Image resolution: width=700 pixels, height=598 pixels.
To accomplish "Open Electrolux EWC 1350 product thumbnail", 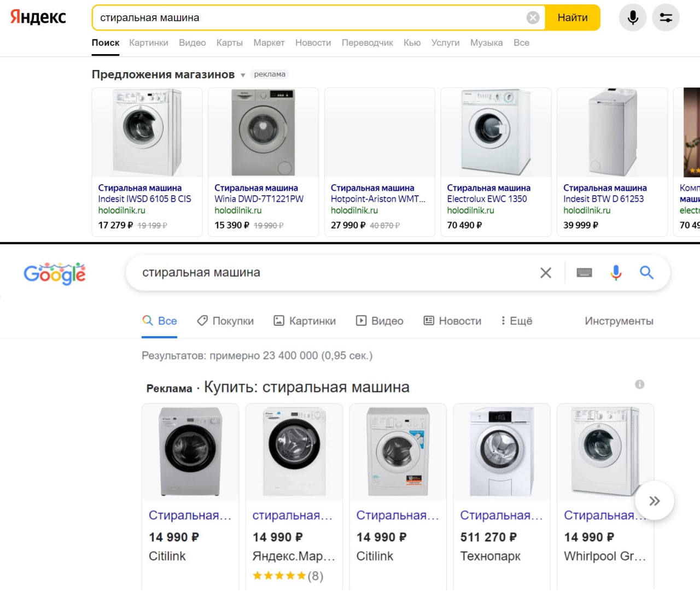I will click(x=495, y=132).
